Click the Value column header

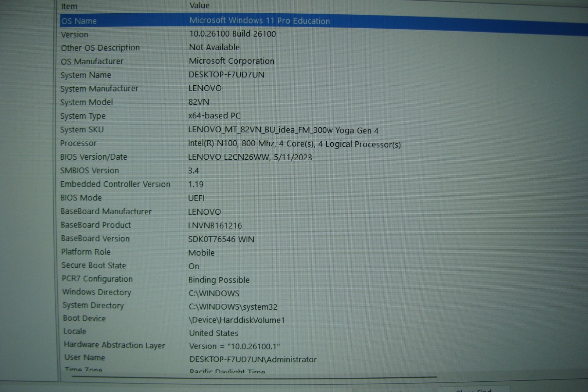point(199,6)
